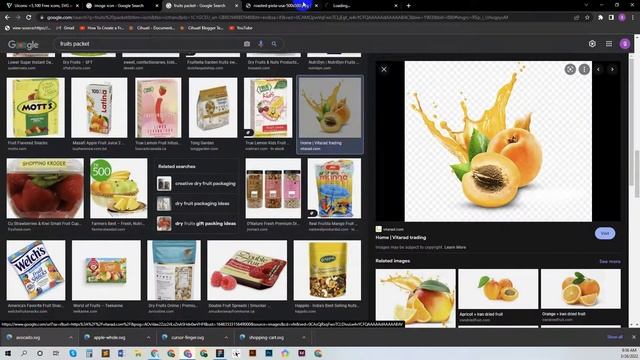Viewport: 640px width, 360px height.
Task: Click the magnifier search icon in search box
Action: click(274, 44)
